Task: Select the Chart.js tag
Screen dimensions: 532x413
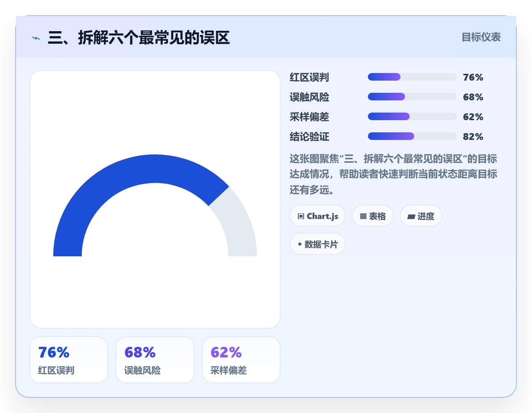Action: coord(318,216)
